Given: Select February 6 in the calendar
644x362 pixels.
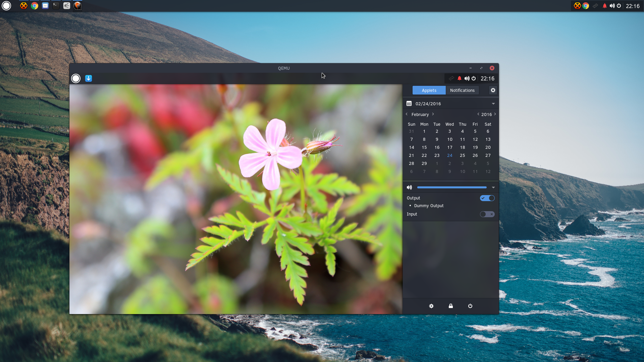Looking at the screenshot, I should click(488, 131).
